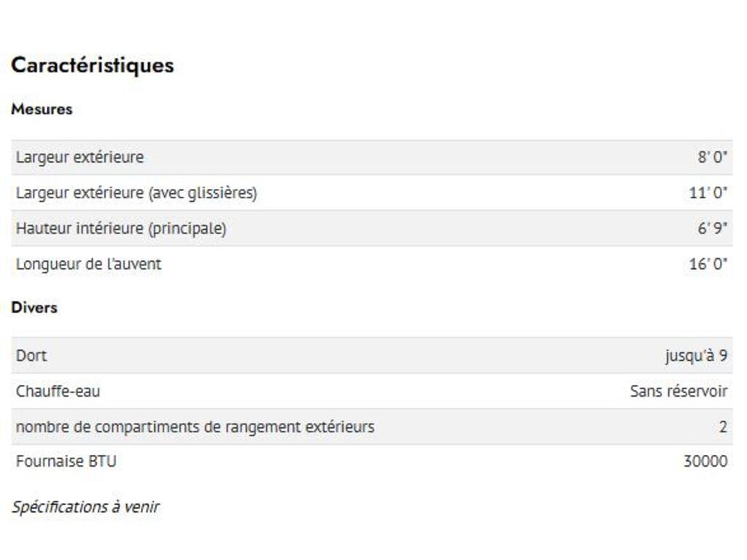Click the Divers section title

click(34, 308)
